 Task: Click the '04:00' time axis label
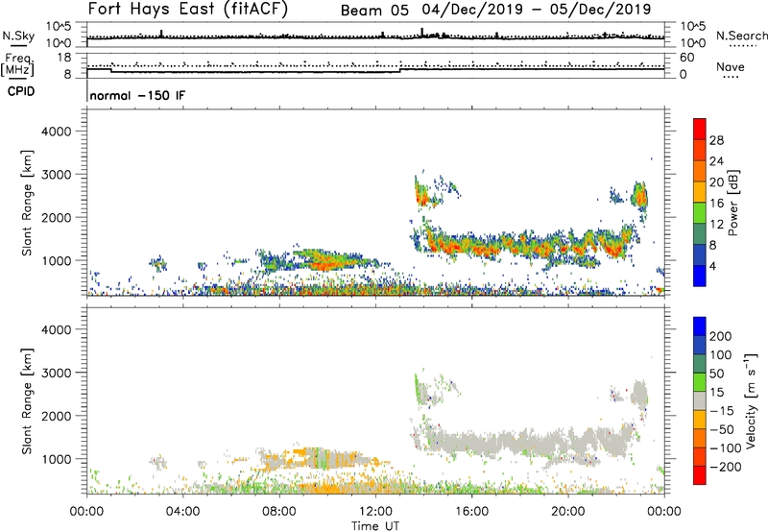coord(183,512)
